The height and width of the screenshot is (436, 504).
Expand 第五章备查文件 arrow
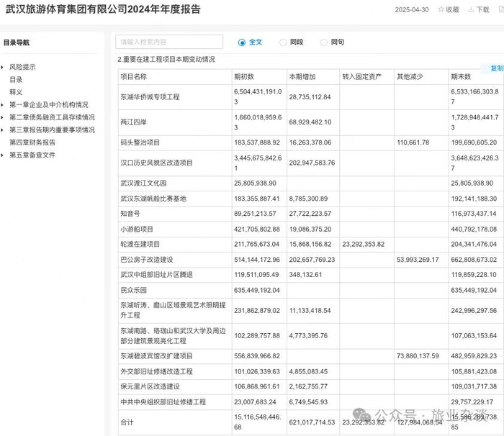(2, 155)
